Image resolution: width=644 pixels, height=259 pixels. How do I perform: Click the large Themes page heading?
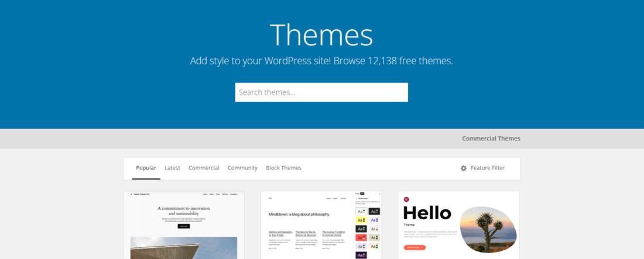[x=321, y=35]
